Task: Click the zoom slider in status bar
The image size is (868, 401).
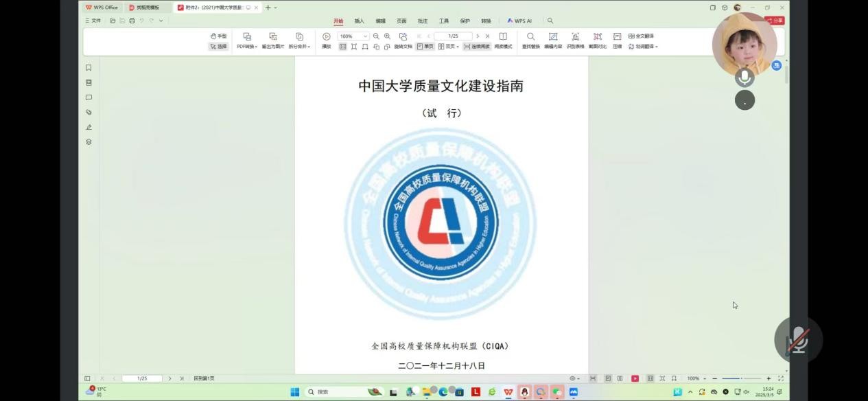Action: pos(741,378)
